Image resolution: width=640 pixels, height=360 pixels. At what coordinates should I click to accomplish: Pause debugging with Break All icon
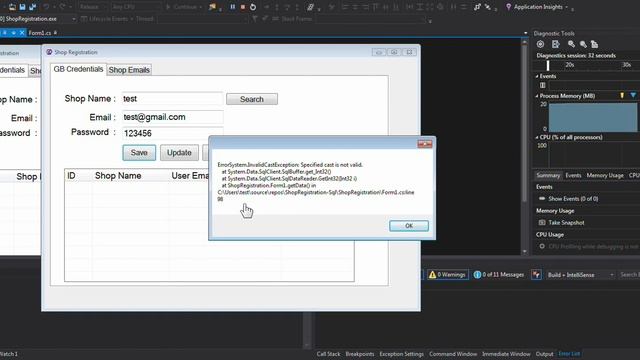tap(233, 7)
